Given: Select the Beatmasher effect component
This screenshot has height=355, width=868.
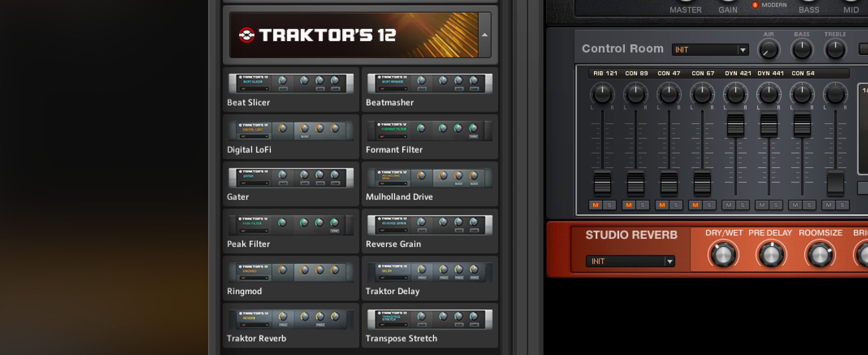Looking at the screenshot, I should click(x=430, y=90).
